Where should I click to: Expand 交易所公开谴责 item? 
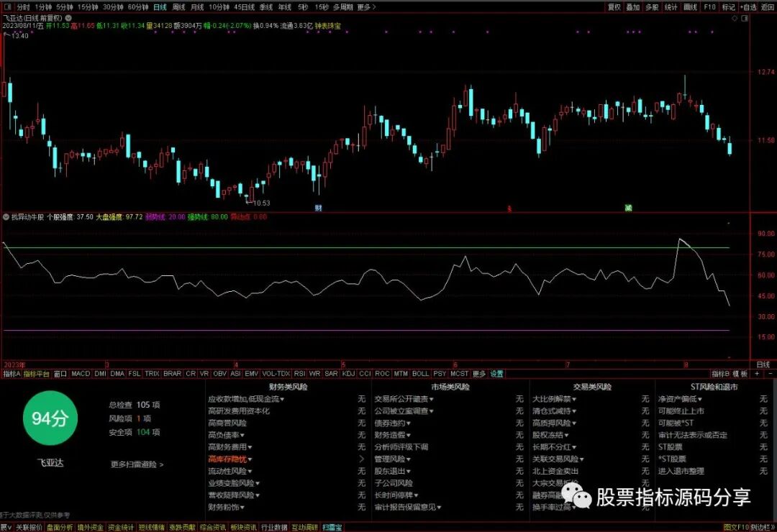pyautogui.click(x=404, y=399)
